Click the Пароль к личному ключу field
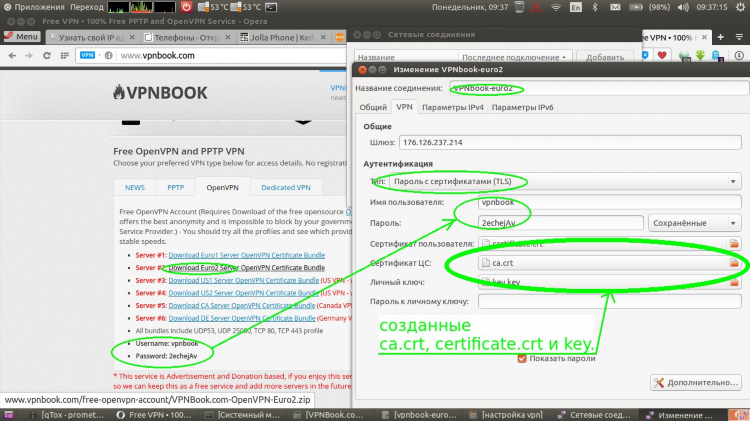Viewport: 750px width, 421px height. [x=609, y=301]
